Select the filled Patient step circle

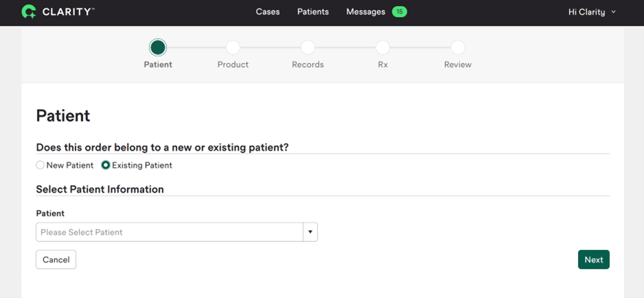pyautogui.click(x=158, y=47)
